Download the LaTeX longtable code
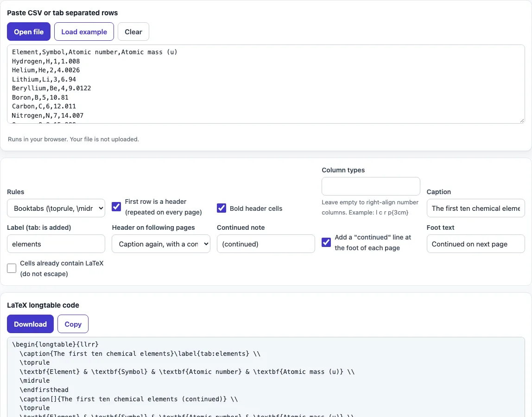The height and width of the screenshot is (417, 532). [30, 324]
